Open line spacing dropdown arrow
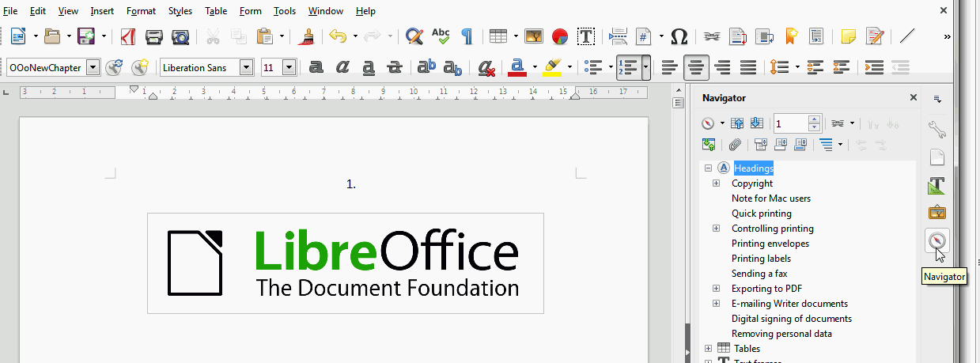This screenshot has height=363, width=980. 796,68
